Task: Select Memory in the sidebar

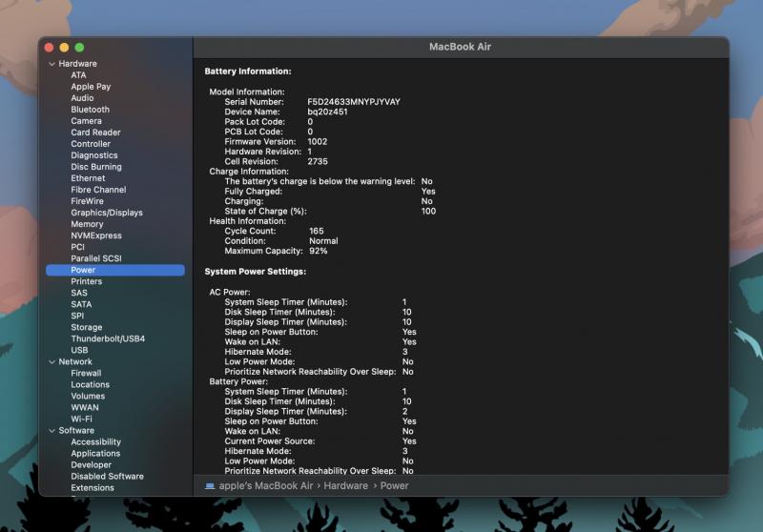Action: pos(87,224)
